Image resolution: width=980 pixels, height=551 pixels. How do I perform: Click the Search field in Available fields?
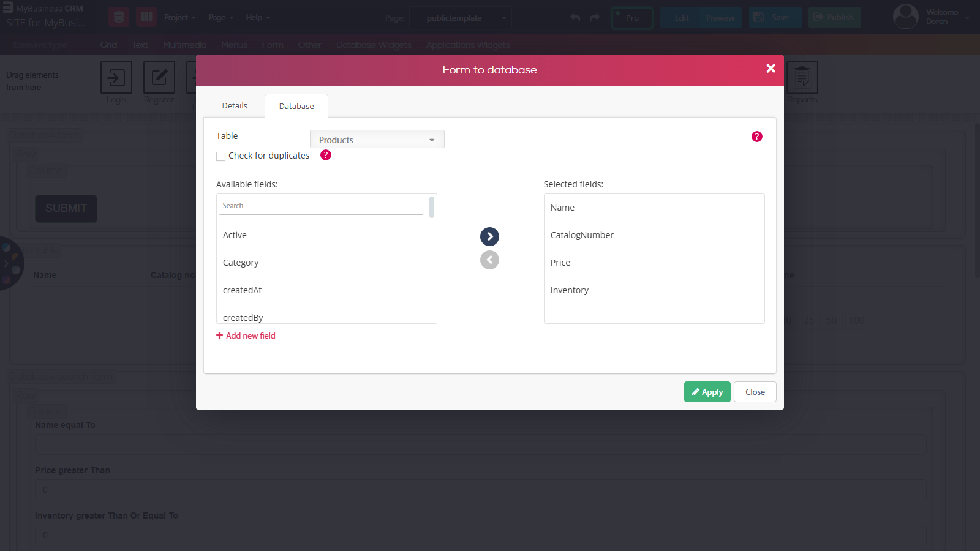(322, 206)
